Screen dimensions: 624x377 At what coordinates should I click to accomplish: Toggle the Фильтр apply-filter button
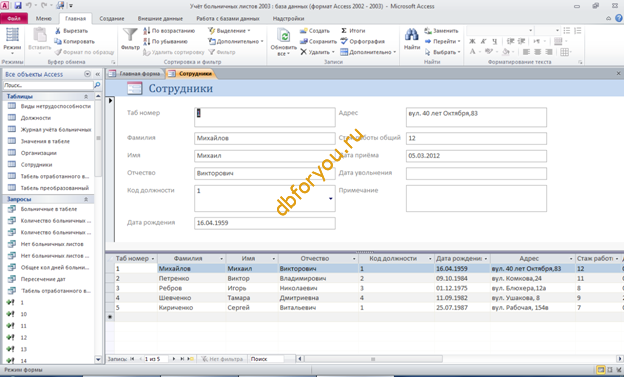point(222,52)
